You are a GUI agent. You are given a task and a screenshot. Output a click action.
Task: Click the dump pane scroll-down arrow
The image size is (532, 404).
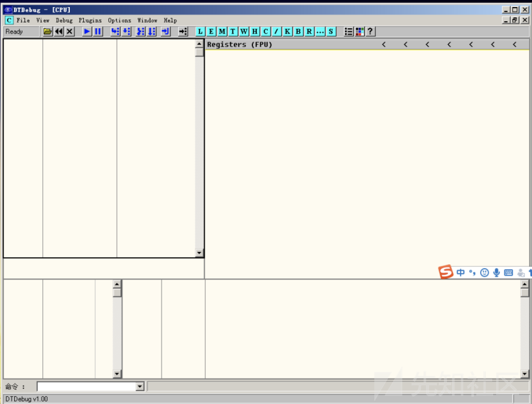click(117, 374)
